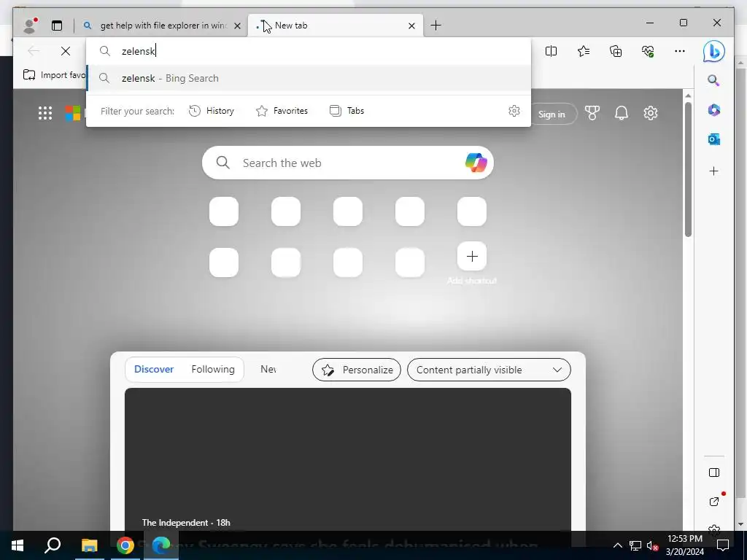Open the sidebar panel layout icon
Image resolution: width=747 pixels, height=560 pixels.
click(x=713, y=472)
